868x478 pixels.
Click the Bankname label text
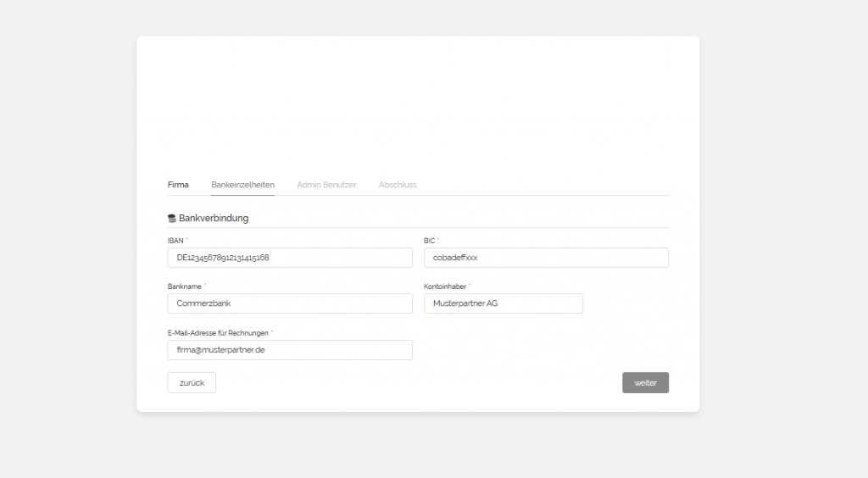coord(184,286)
